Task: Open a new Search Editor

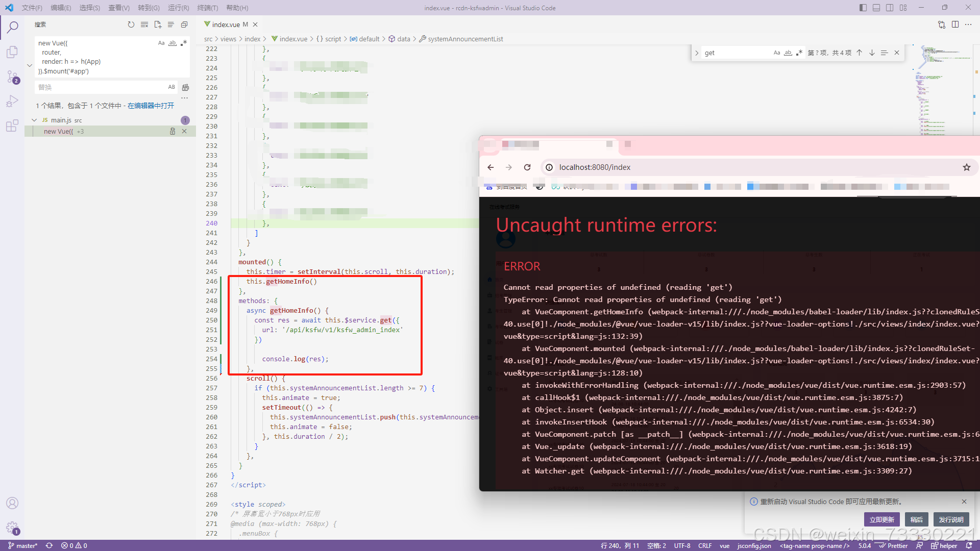Action: pos(158,24)
